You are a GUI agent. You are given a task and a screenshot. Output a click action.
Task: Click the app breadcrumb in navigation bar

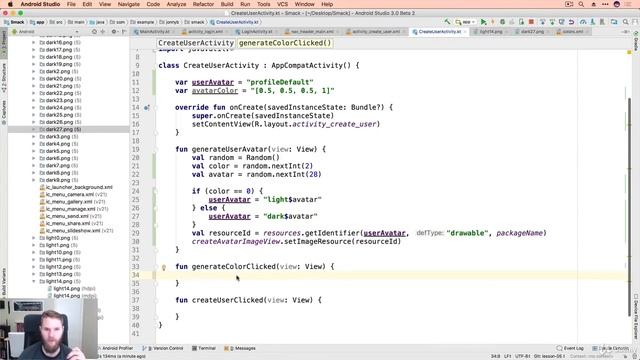coord(38,22)
